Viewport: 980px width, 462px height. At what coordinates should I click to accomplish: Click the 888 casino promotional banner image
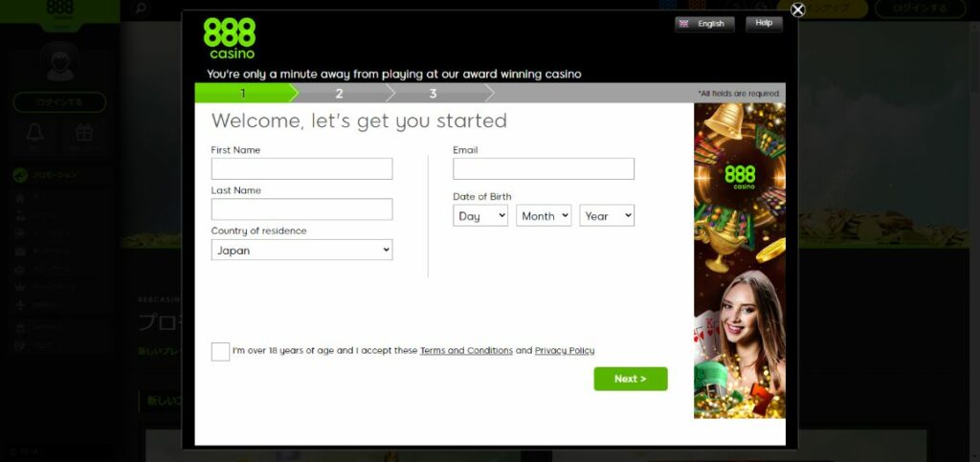[x=740, y=260]
